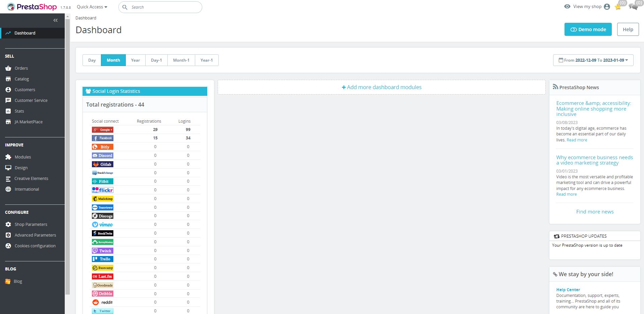Click the International globe icon

click(8, 189)
